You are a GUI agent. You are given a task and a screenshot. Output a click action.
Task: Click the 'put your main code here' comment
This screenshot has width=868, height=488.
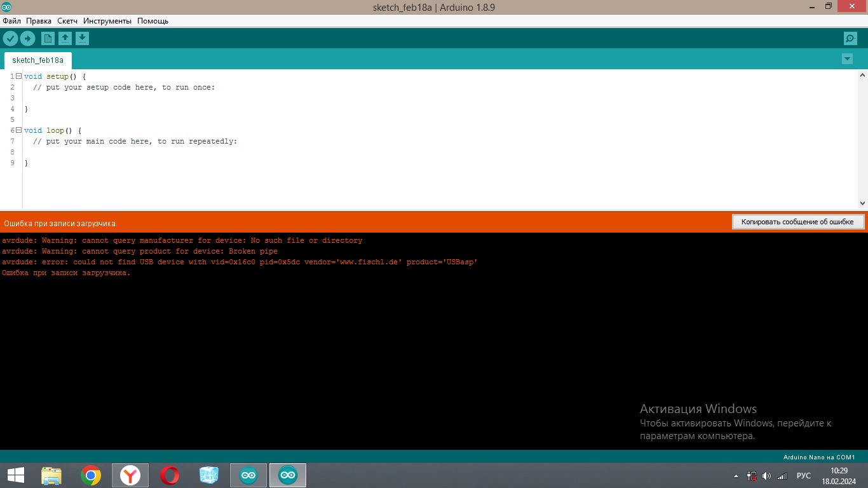[135, 142]
